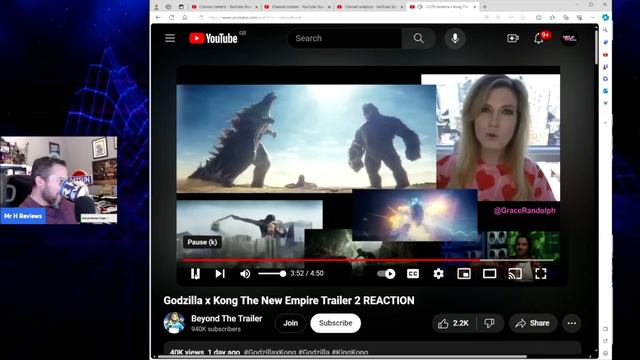Open the YouTube hamburger guide menu

click(170, 38)
